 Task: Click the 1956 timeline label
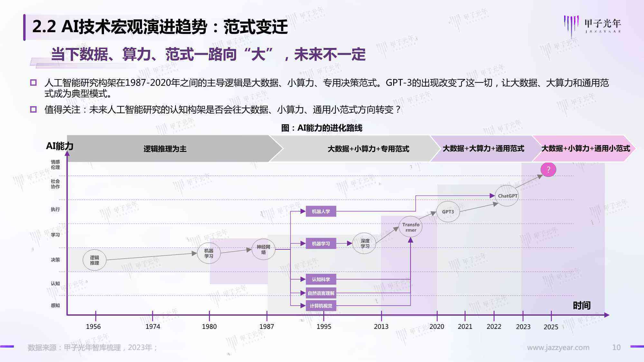(93, 326)
